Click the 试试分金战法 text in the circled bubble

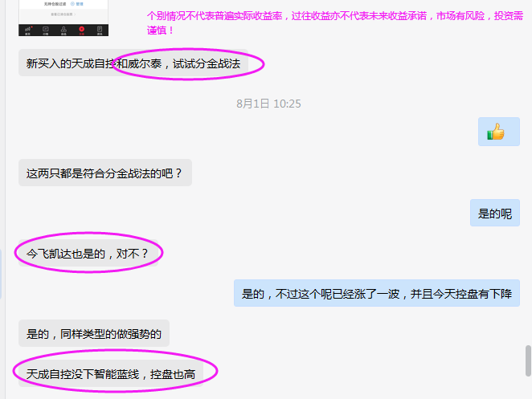[x=207, y=63]
